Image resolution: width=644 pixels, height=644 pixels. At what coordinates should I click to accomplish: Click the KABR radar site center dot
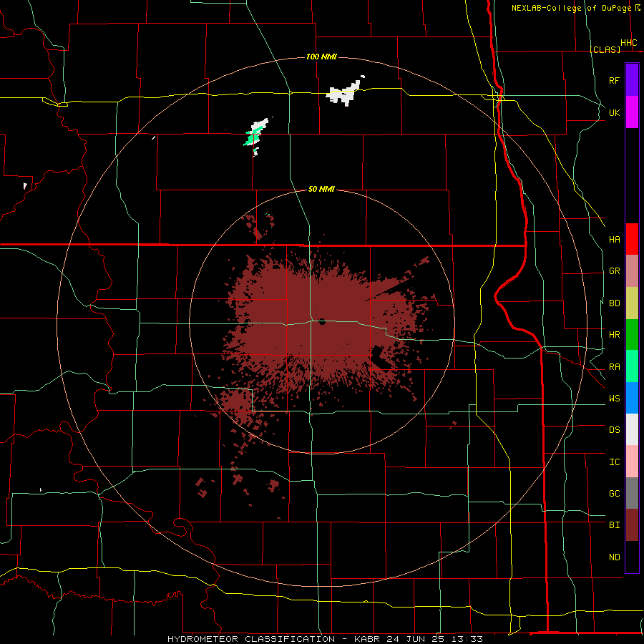[322, 321]
